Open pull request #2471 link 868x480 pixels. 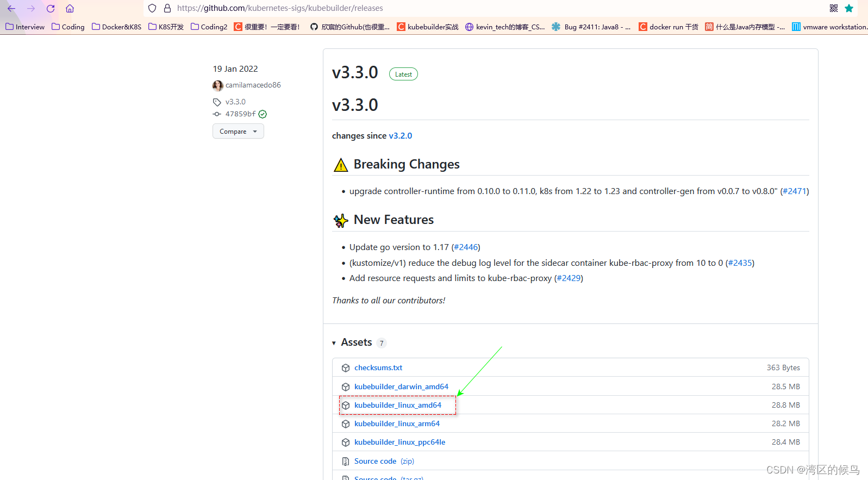(x=795, y=191)
